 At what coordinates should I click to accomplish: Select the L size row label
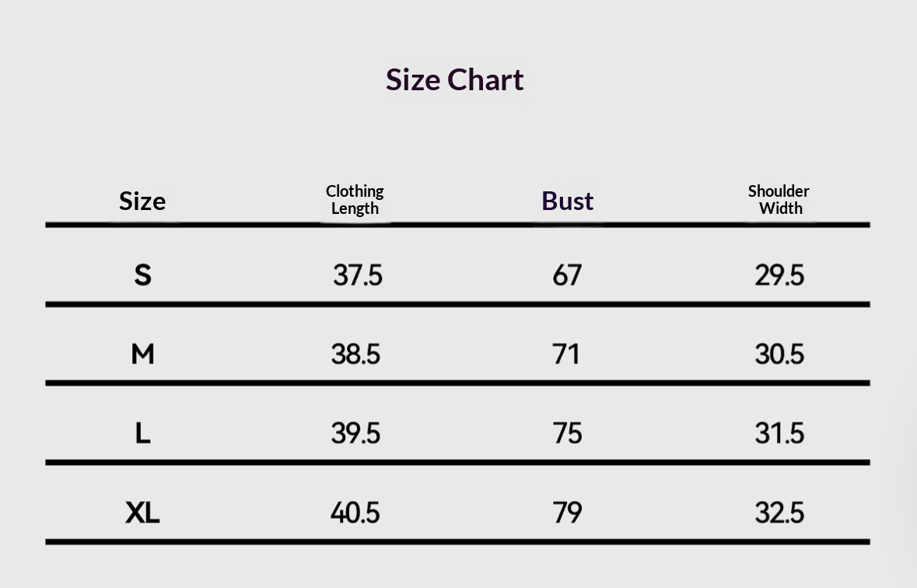[142, 433]
